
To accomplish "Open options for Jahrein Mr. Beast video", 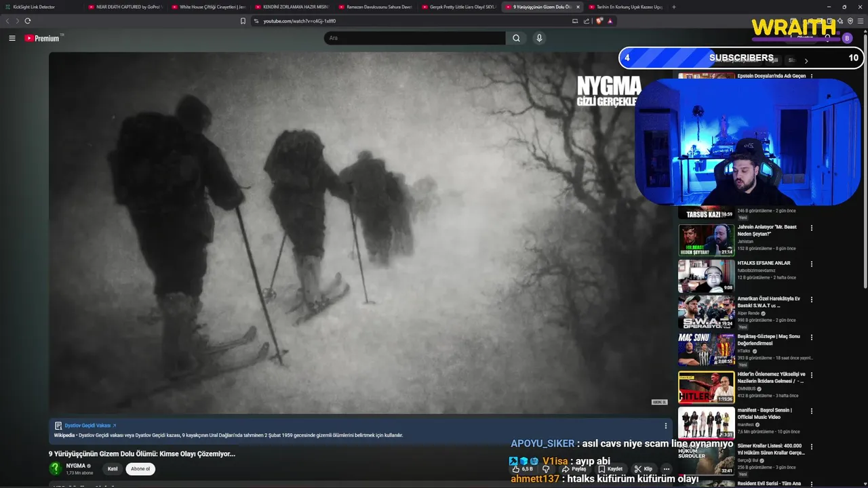I will [811, 228].
